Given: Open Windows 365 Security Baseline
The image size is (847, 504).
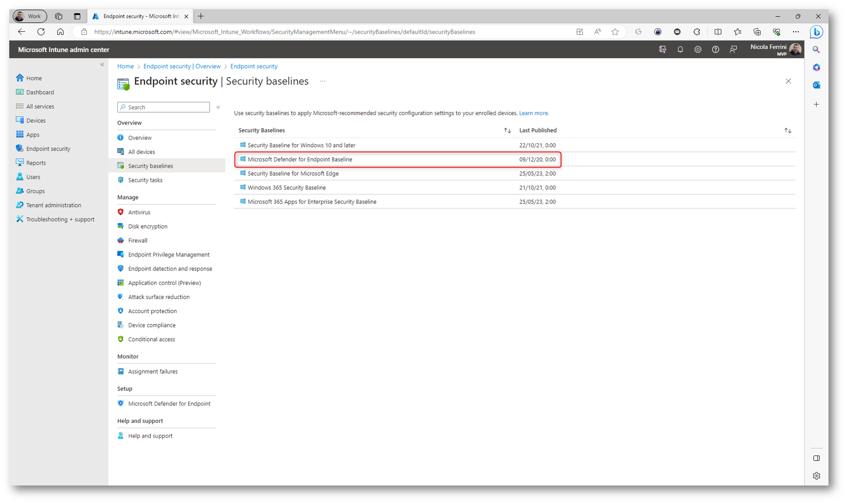Looking at the screenshot, I should coord(286,187).
